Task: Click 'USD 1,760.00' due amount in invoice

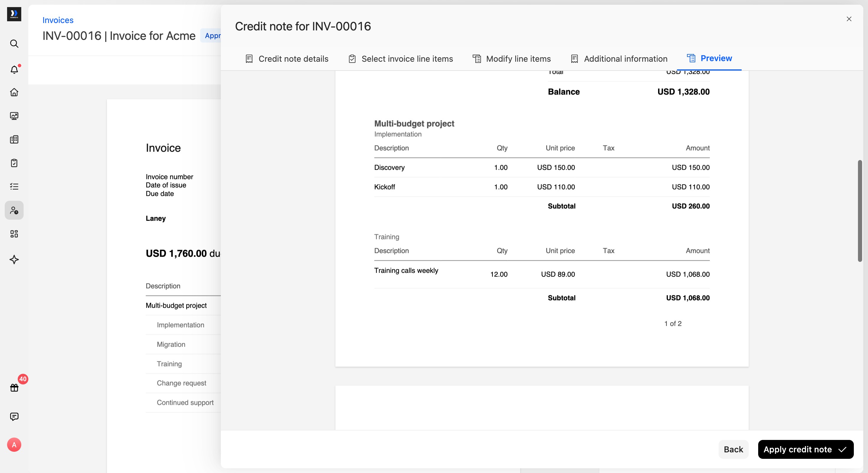Action: tap(176, 253)
